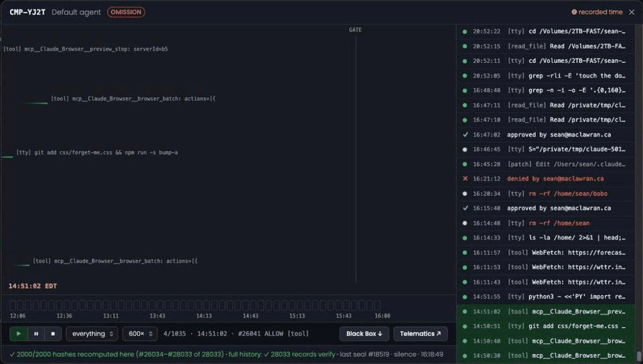Viewport: 643px width, 364px height.
Task: Click the green dot on the 20:52:05 grep row
Action: pyautogui.click(x=465, y=76)
